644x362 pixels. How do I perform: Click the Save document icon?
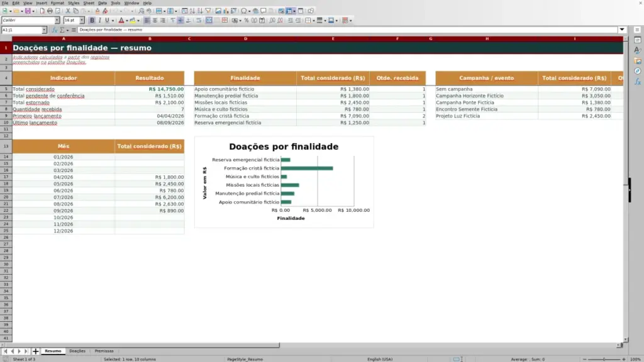coord(28,11)
